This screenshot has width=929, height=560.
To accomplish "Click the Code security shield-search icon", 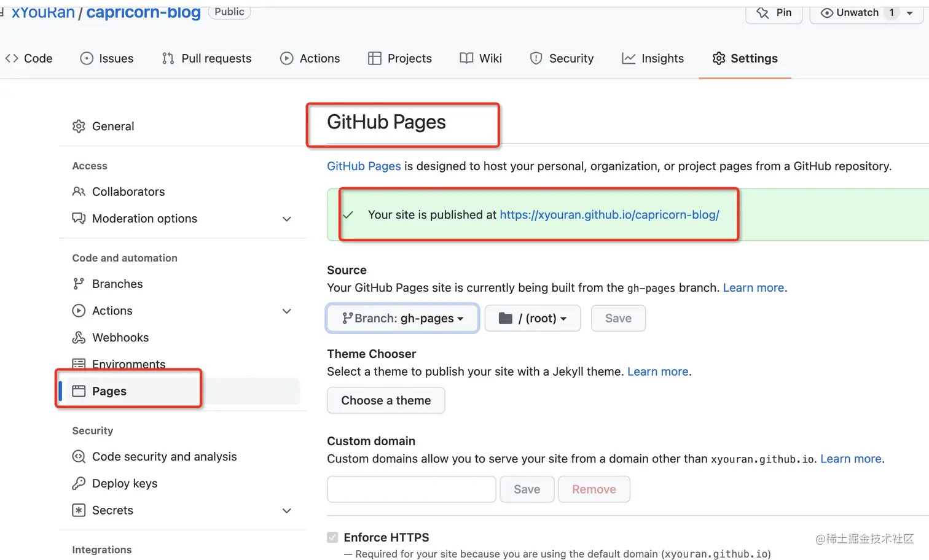I will (79, 457).
